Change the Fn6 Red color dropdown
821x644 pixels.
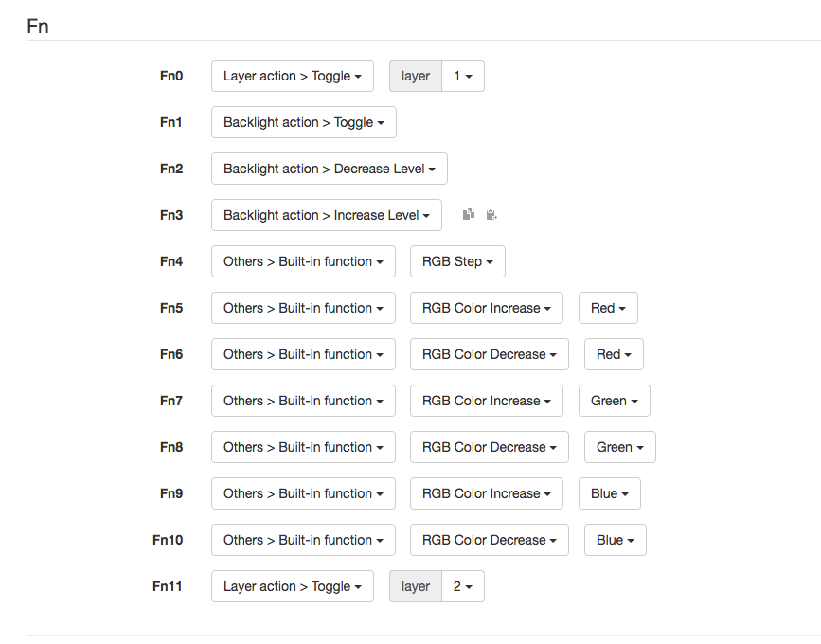pyautogui.click(x=614, y=354)
